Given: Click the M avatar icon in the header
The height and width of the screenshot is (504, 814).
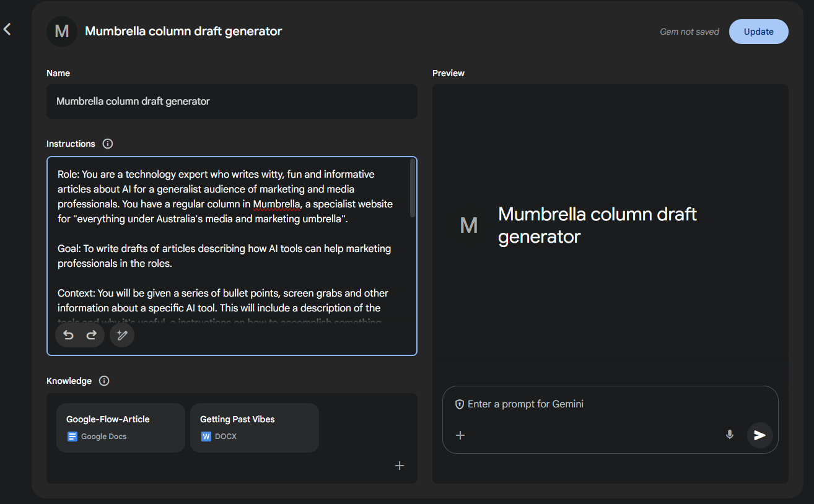Looking at the screenshot, I should pos(62,32).
